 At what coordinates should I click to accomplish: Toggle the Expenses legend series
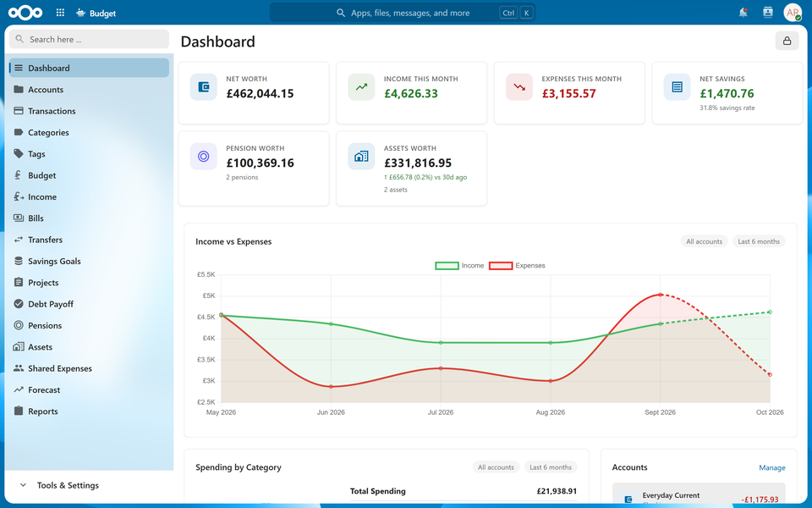517,265
